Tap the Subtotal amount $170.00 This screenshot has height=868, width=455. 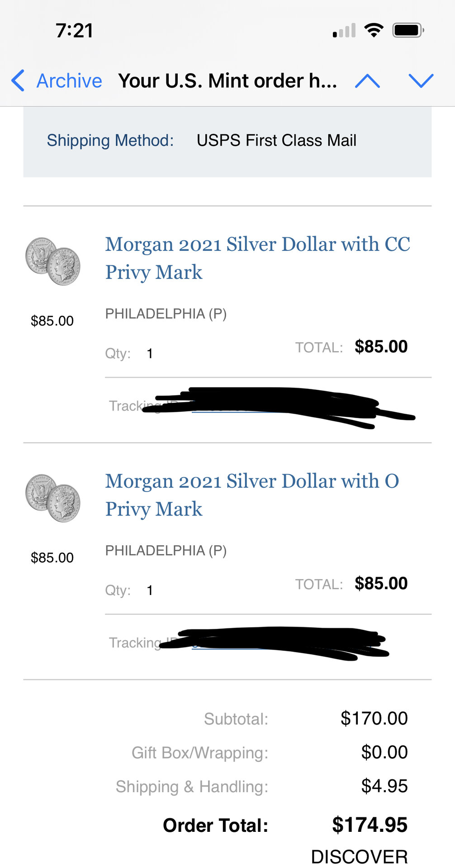click(374, 718)
